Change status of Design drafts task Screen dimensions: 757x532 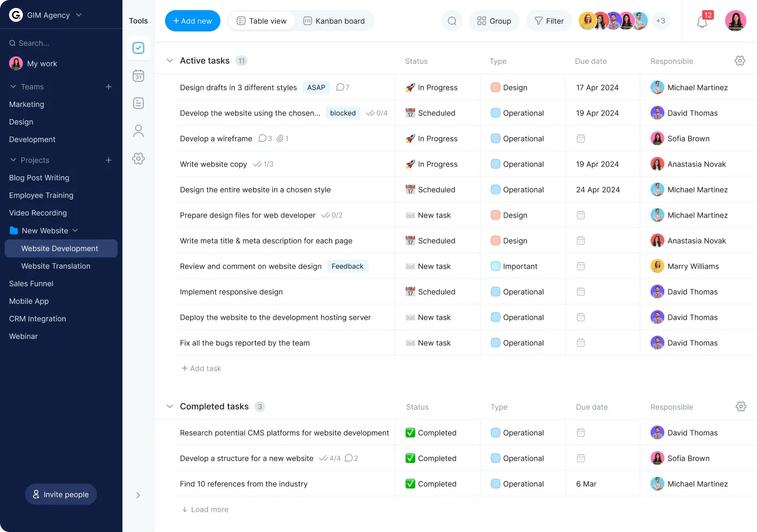coord(432,87)
